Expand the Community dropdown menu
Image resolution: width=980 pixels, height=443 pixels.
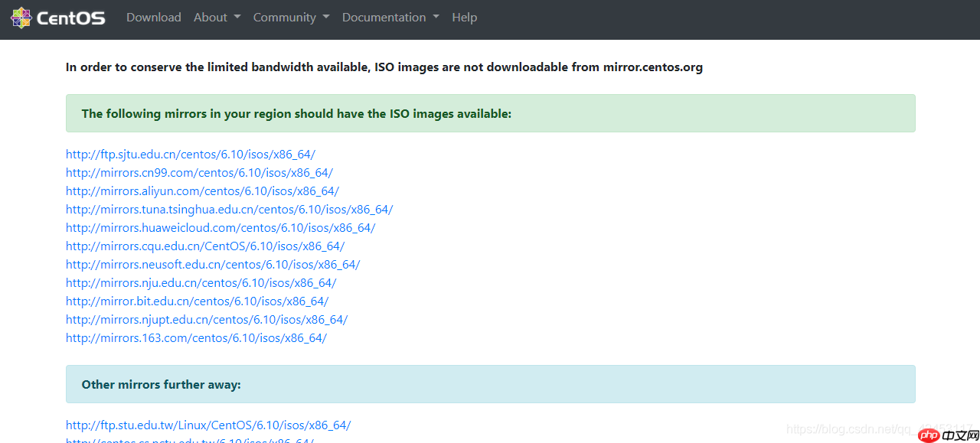[292, 18]
